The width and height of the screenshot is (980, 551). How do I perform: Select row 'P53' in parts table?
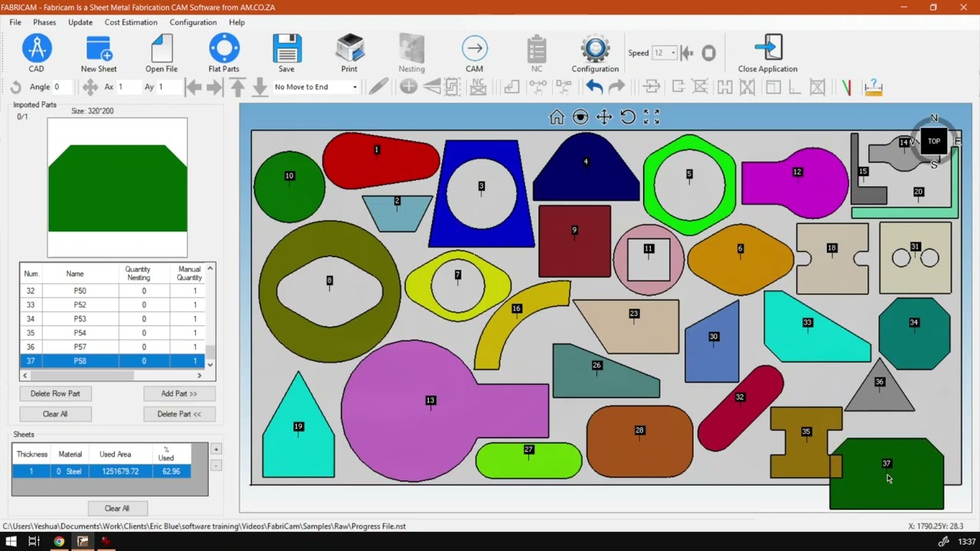click(113, 318)
